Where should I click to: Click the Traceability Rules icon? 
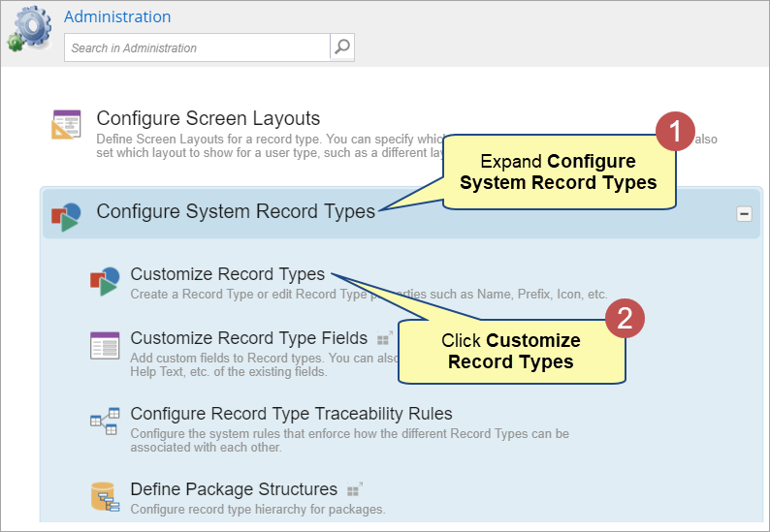104,421
